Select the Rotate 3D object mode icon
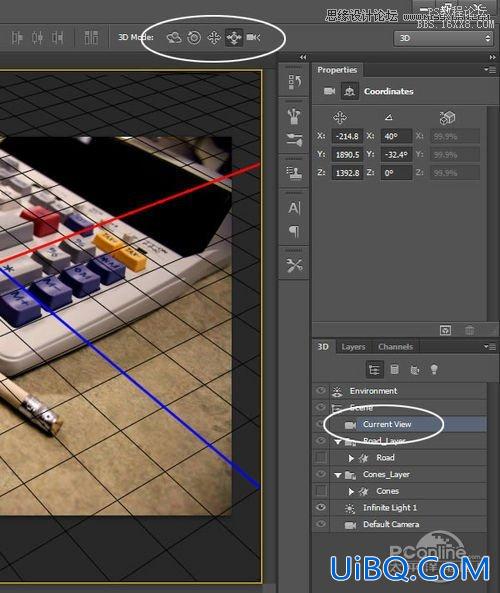This screenshot has height=593, width=500. pos(174,37)
